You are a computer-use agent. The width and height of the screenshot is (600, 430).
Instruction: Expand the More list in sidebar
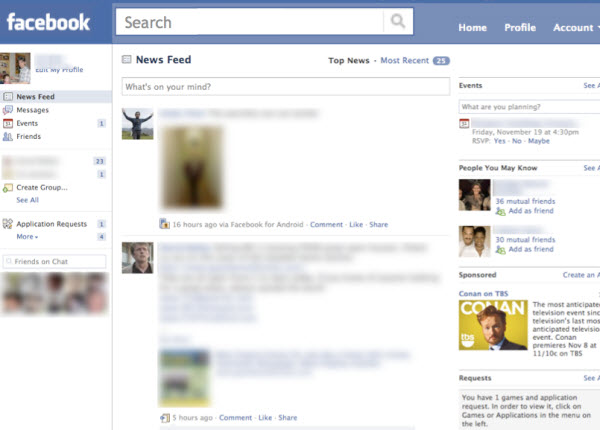point(27,237)
